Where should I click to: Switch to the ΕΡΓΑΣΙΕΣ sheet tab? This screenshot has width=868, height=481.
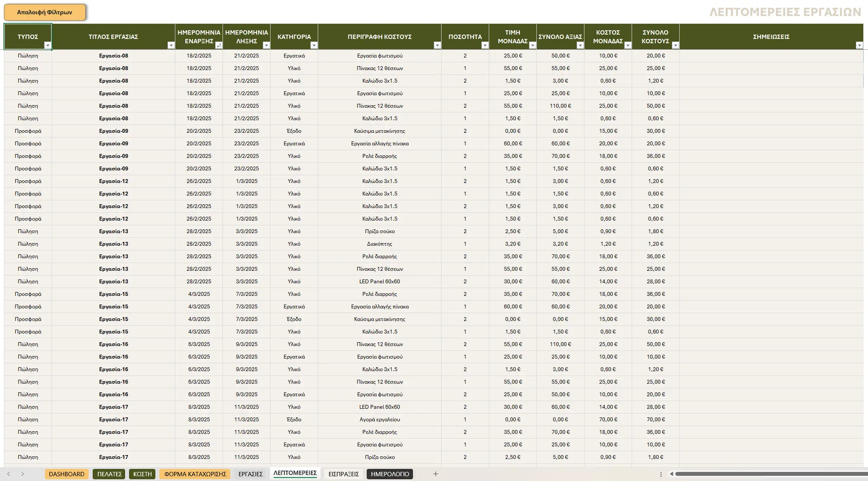(251, 474)
